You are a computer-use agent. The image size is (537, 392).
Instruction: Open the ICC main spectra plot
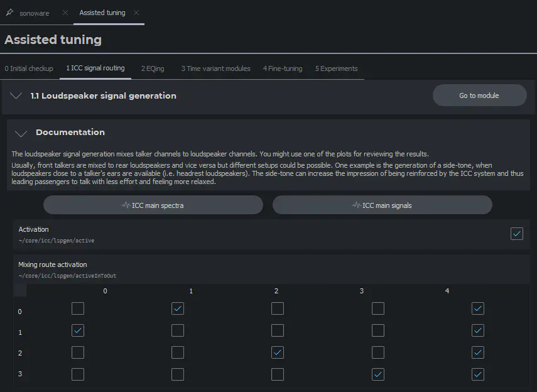(153, 205)
